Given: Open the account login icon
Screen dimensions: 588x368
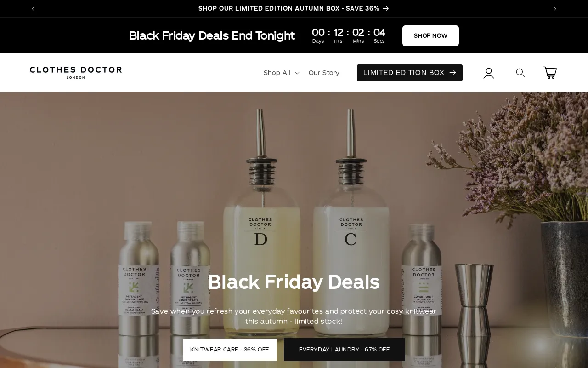Looking at the screenshot, I should [489, 73].
